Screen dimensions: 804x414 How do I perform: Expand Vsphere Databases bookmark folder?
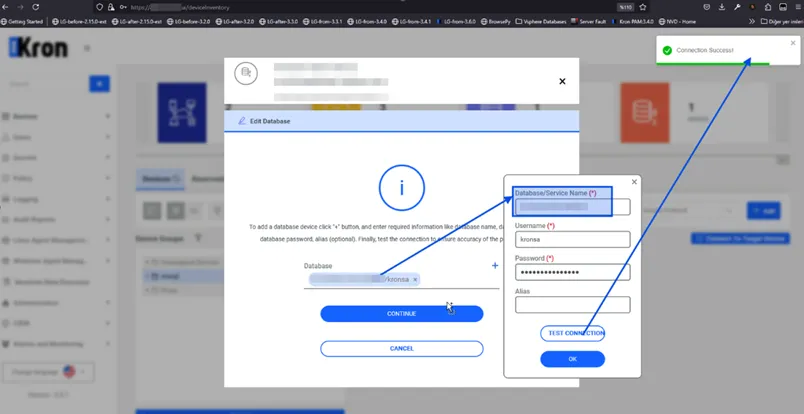pos(541,22)
